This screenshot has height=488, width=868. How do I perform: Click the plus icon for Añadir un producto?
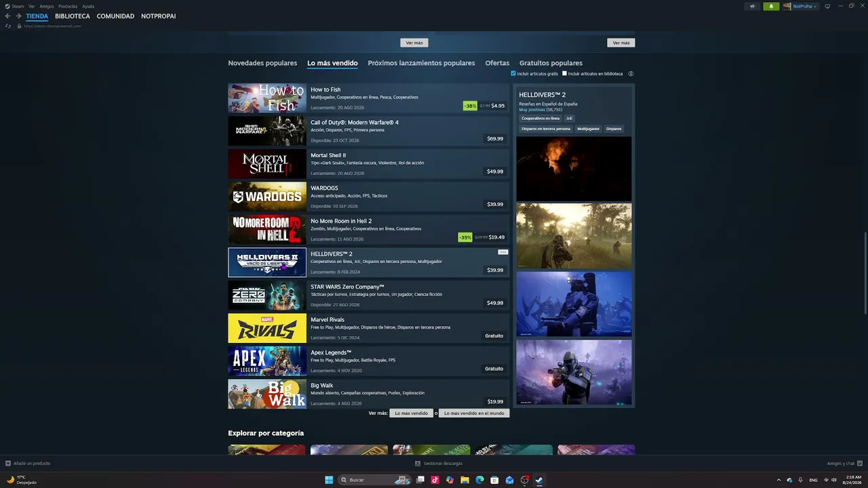tap(8, 464)
